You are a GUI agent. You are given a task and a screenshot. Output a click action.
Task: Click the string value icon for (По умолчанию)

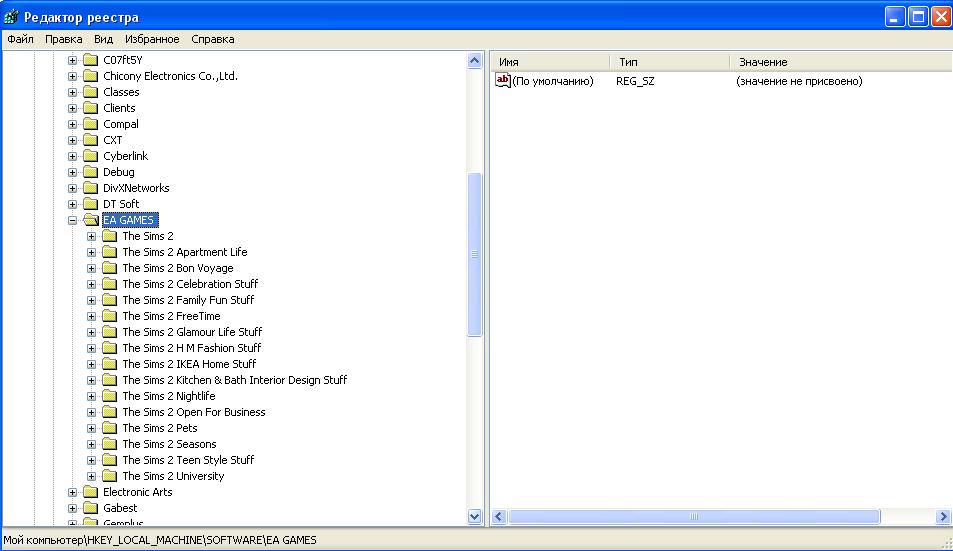503,81
